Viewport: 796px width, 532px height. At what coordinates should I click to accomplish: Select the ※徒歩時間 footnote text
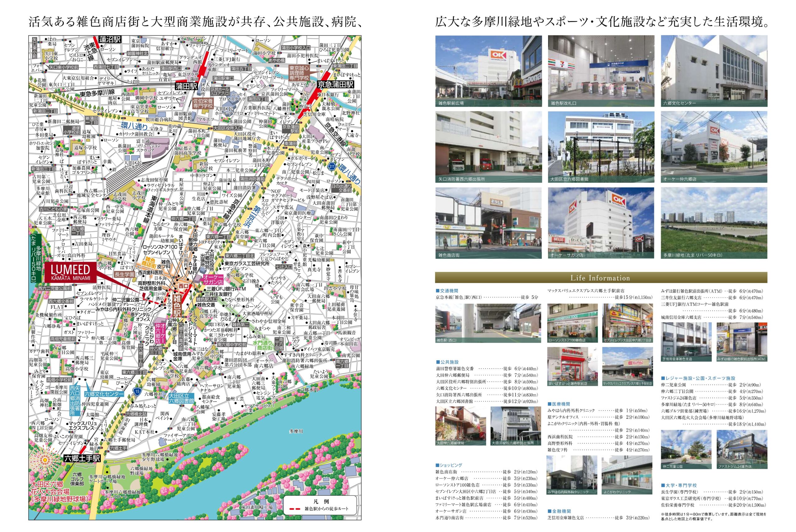(x=714, y=516)
